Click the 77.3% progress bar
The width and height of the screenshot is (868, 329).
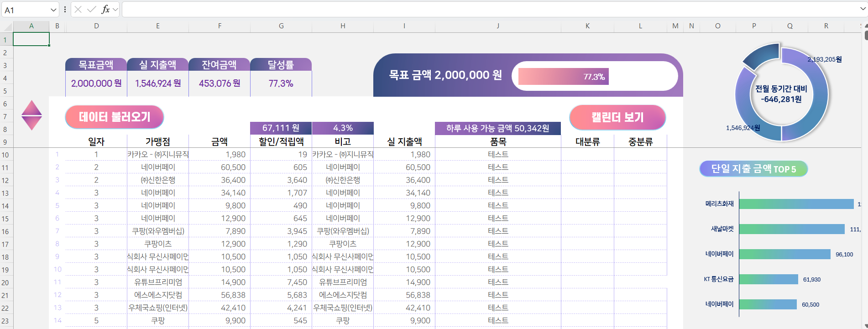[x=563, y=77]
